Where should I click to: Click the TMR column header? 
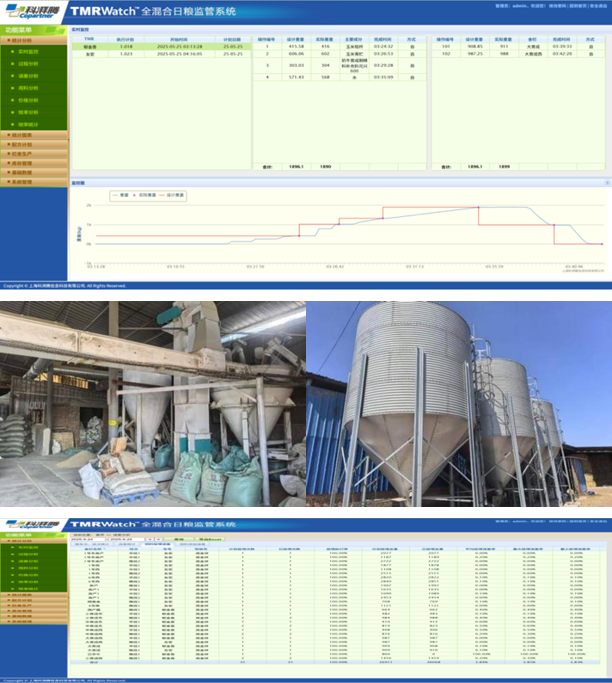point(90,40)
